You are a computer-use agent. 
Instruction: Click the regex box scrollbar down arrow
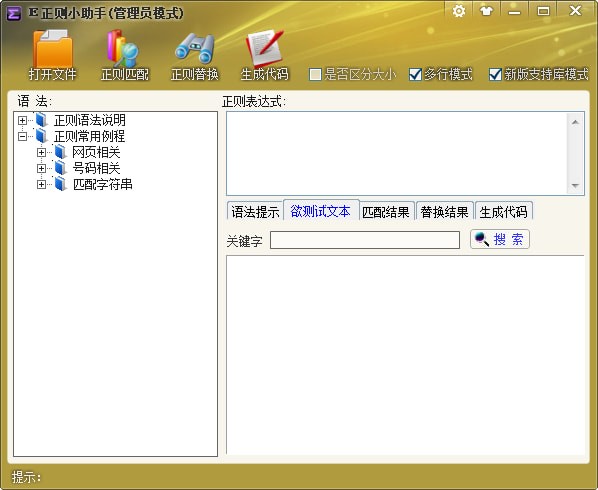575,186
